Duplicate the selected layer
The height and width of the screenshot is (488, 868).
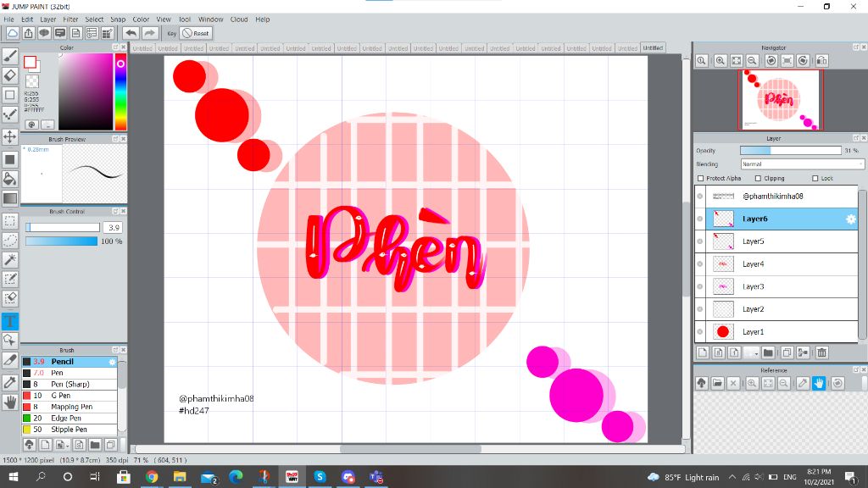click(x=787, y=352)
